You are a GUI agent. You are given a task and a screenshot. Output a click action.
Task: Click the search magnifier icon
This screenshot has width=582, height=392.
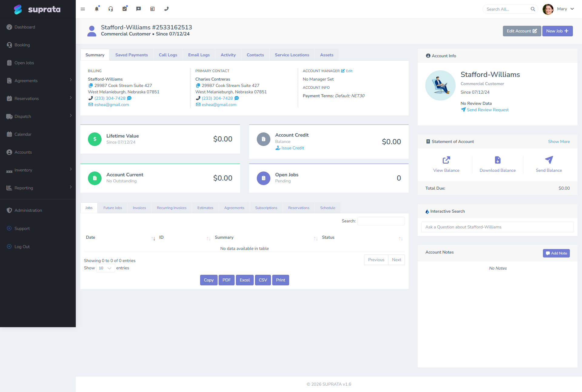[533, 9]
